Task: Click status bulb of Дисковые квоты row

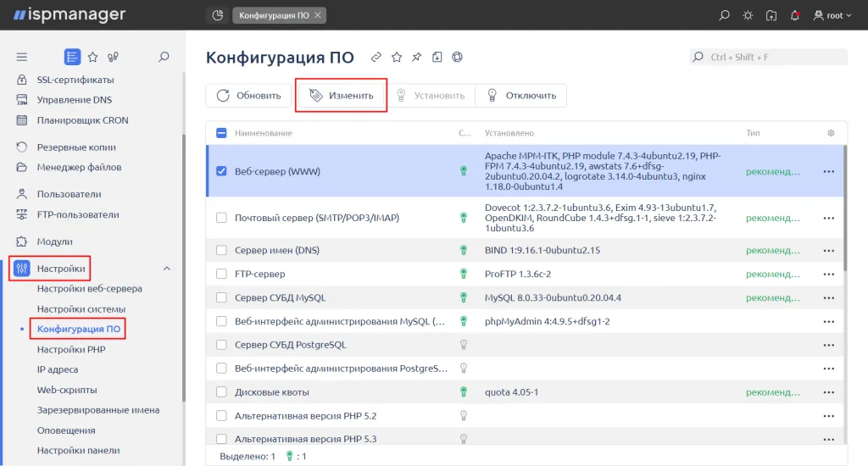Action: tap(464, 391)
